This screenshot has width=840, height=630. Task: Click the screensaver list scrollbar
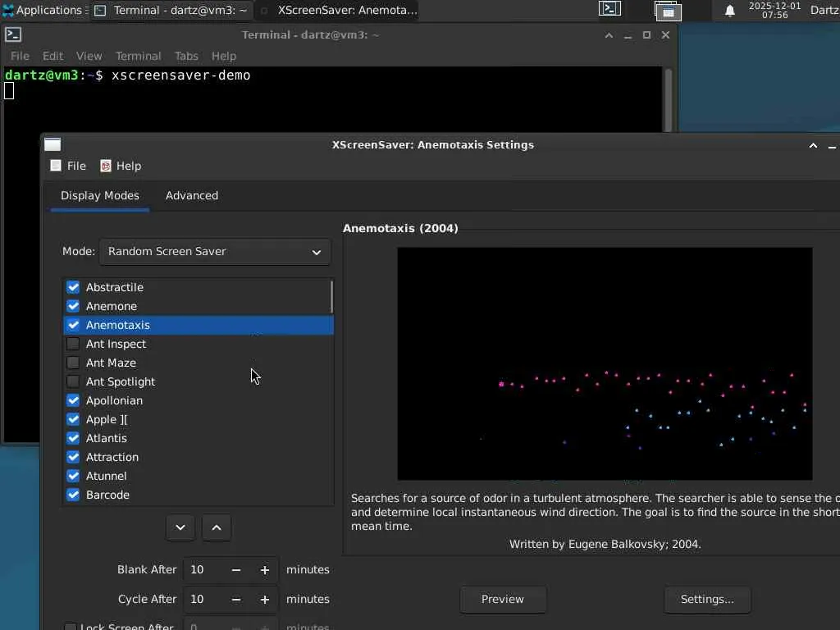(x=331, y=297)
